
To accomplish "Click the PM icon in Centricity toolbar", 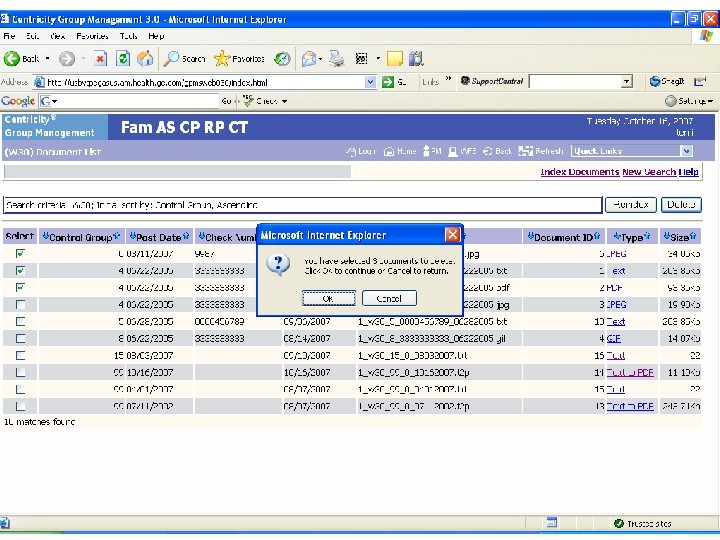I will tap(427, 151).
